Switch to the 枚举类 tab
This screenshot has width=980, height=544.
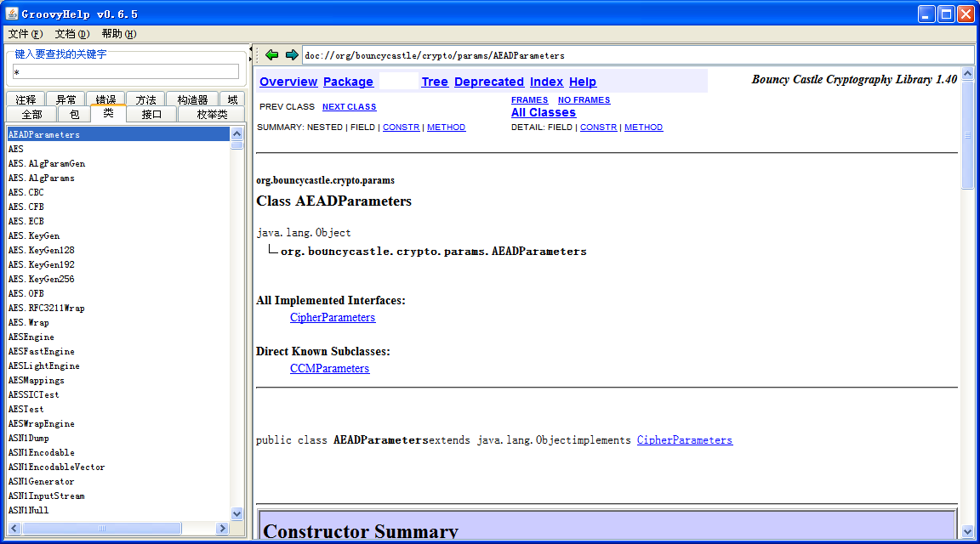[212, 114]
